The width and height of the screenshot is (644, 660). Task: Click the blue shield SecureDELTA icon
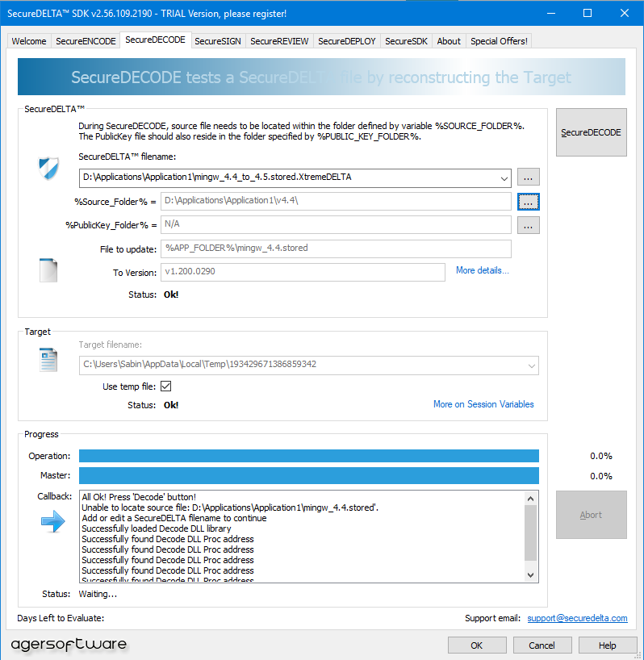pyautogui.click(x=48, y=169)
